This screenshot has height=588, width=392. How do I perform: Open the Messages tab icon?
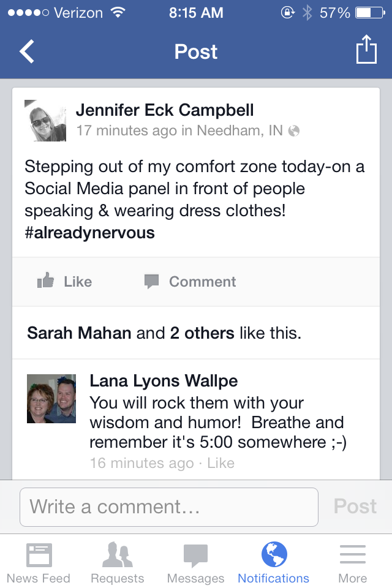[195, 556]
